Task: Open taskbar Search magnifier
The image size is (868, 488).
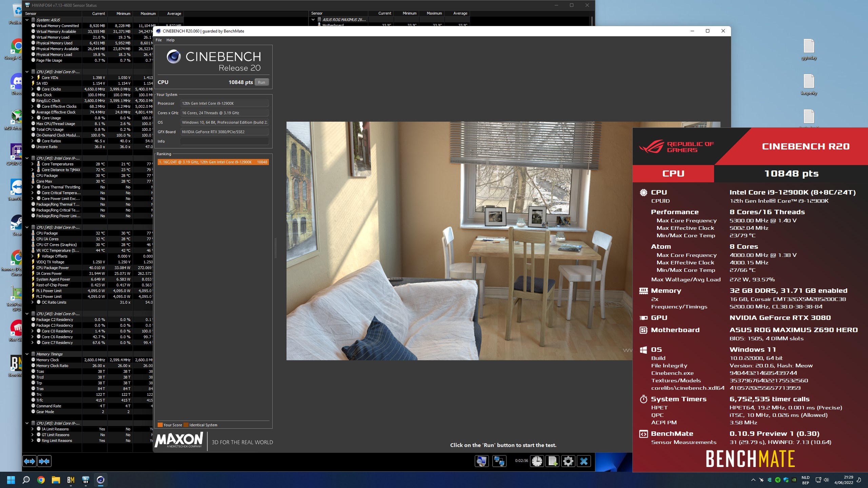Action: click(26, 480)
